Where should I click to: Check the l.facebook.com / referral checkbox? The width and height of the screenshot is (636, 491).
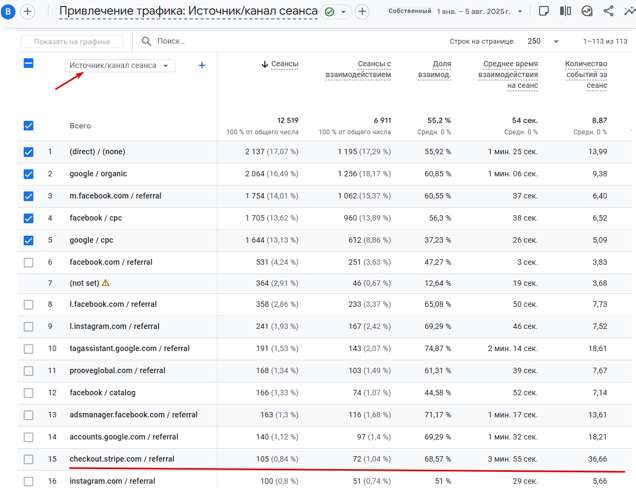[x=28, y=304]
